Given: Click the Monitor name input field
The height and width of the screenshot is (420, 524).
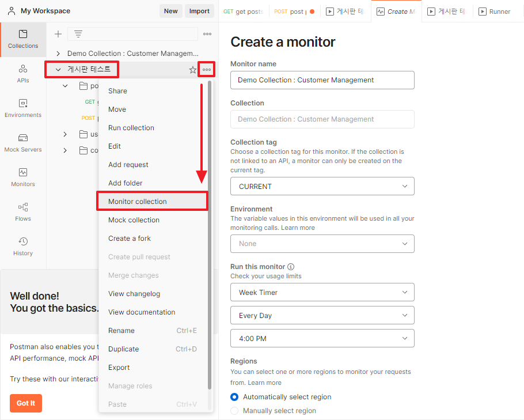Looking at the screenshot, I should tap(322, 80).
